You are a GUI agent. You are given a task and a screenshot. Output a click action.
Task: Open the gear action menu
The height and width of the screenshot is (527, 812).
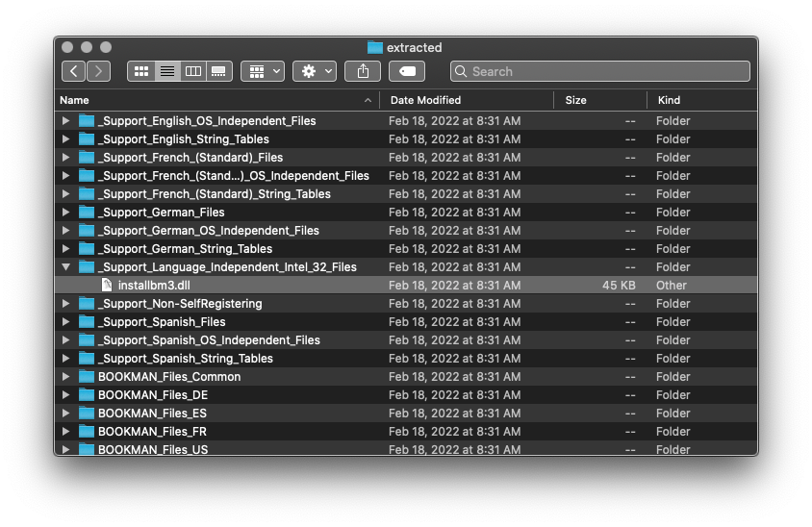[315, 71]
